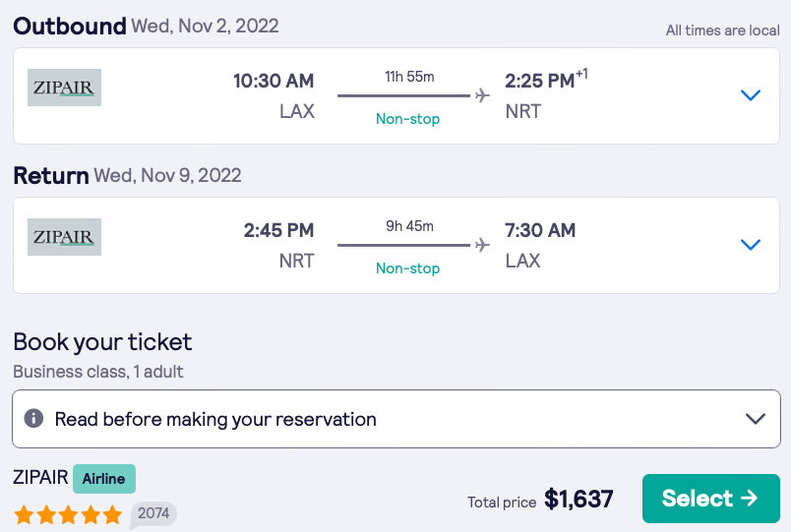Expand return flight details chevron
This screenshot has height=532, width=791.
coord(751,245)
